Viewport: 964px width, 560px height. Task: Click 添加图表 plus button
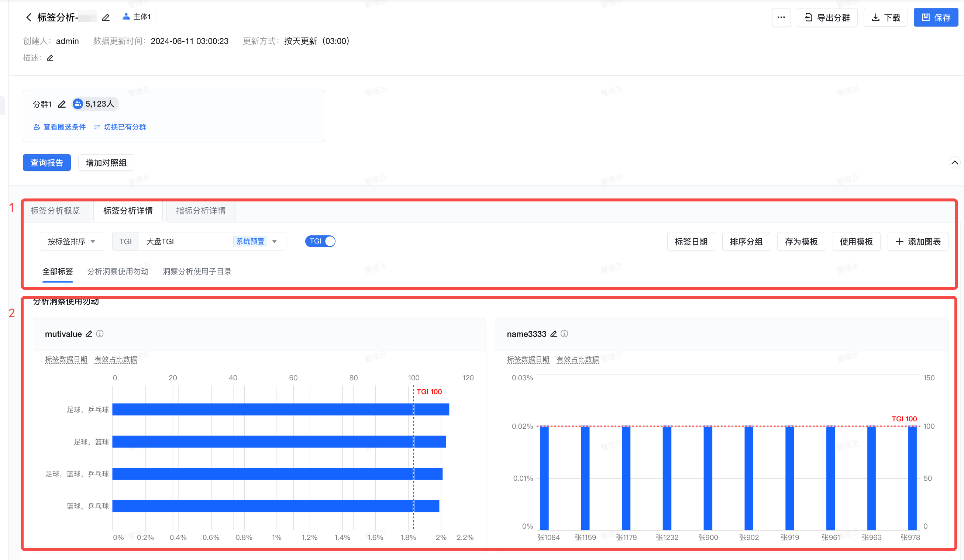pyautogui.click(x=918, y=241)
